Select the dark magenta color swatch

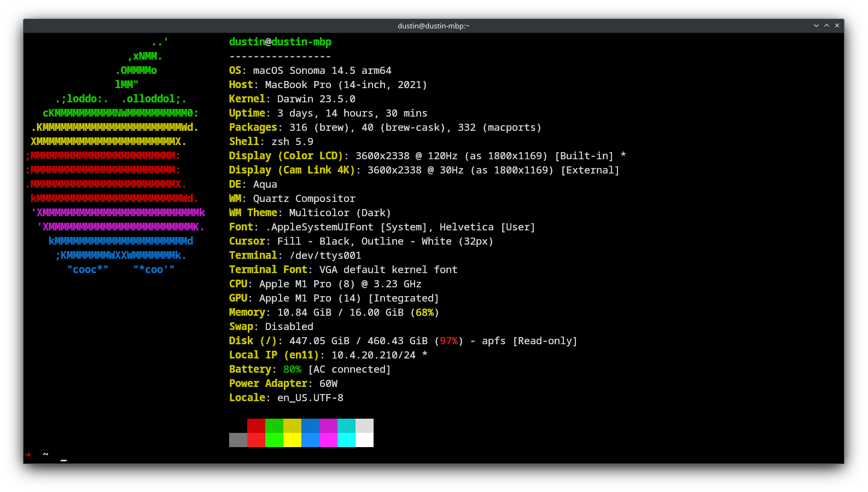click(328, 426)
